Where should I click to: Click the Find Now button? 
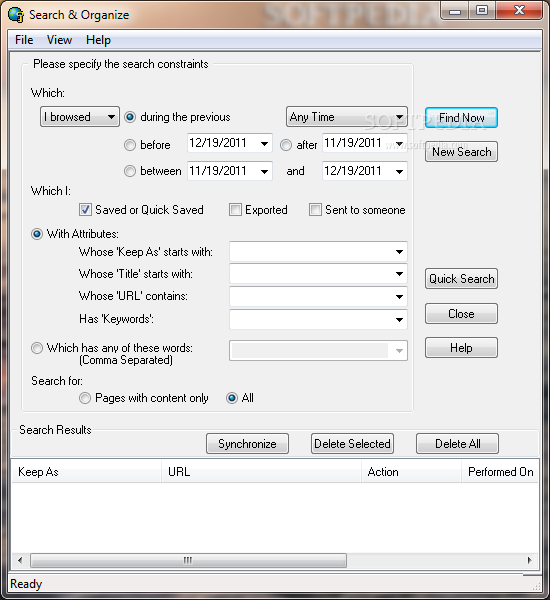(461, 118)
